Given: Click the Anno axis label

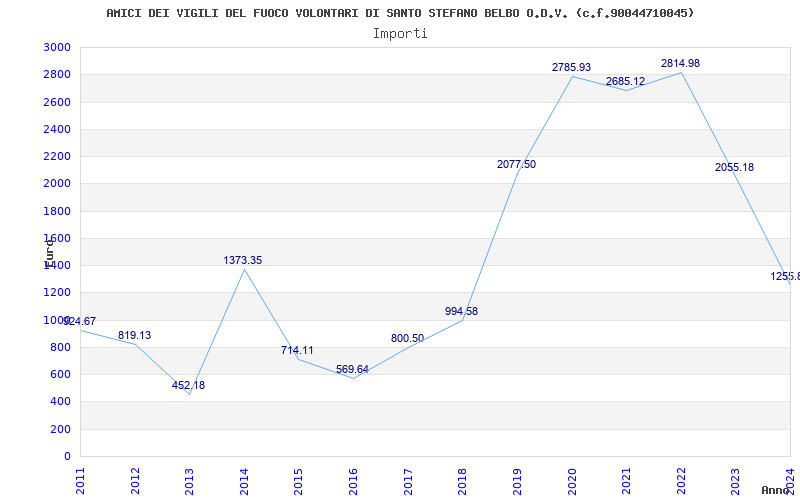Looking at the screenshot, I should [x=775, y=490].
